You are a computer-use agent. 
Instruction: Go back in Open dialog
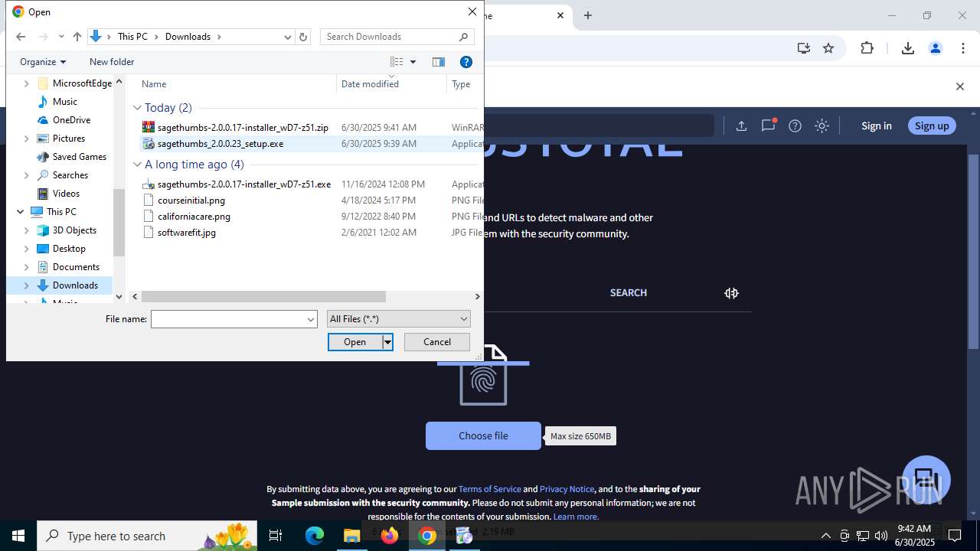(21, 37)
